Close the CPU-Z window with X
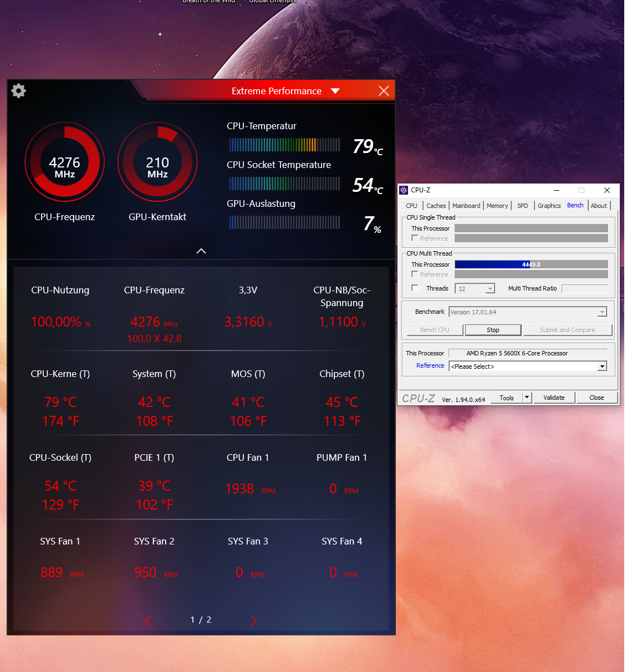Screen dimensions: 627x672 [607, 190]
